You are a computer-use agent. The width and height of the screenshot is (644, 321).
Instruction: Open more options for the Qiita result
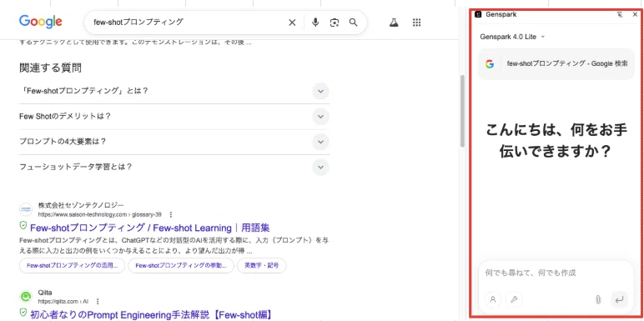click(x=98, y=302)
